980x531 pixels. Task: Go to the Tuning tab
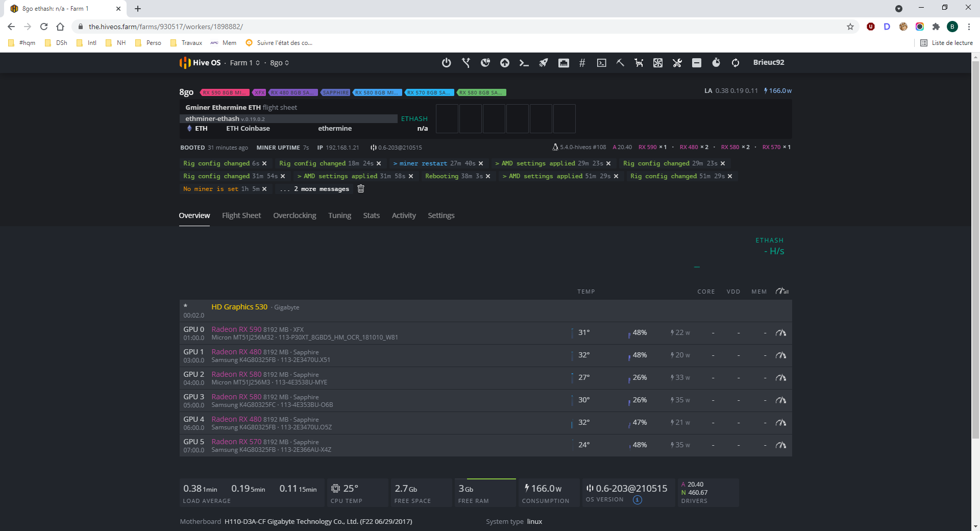[x=339, y=215]
